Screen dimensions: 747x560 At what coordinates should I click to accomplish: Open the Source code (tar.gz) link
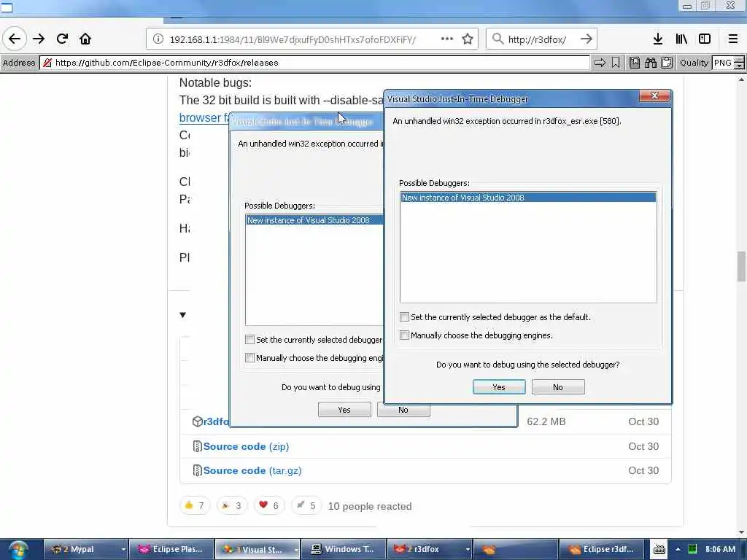[x=252, y=470]
